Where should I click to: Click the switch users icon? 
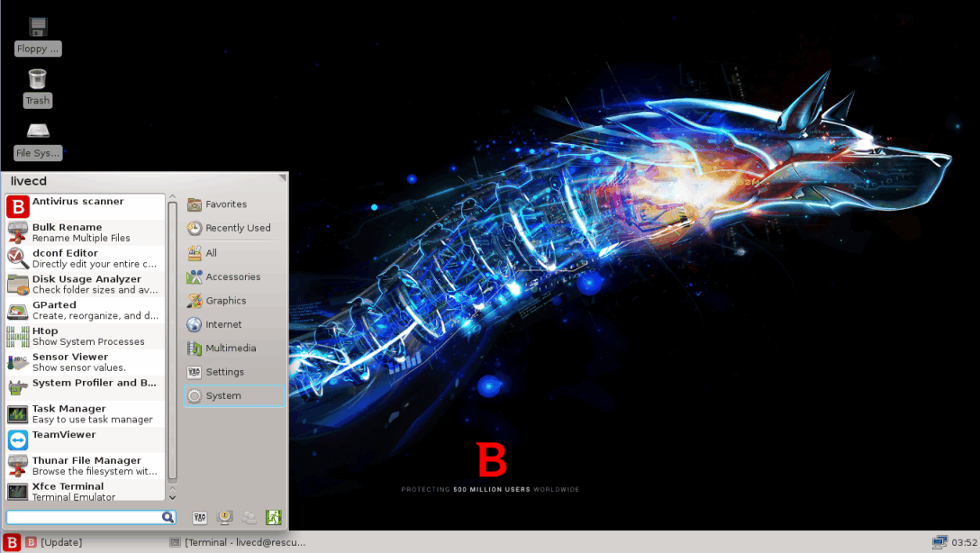249,517
